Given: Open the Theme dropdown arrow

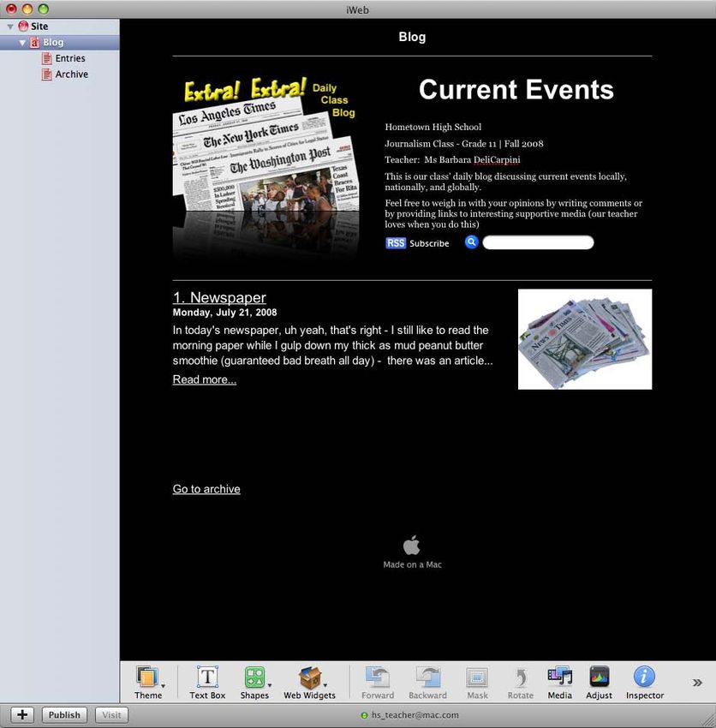Looking at the screenshot, I should [164, 685].
